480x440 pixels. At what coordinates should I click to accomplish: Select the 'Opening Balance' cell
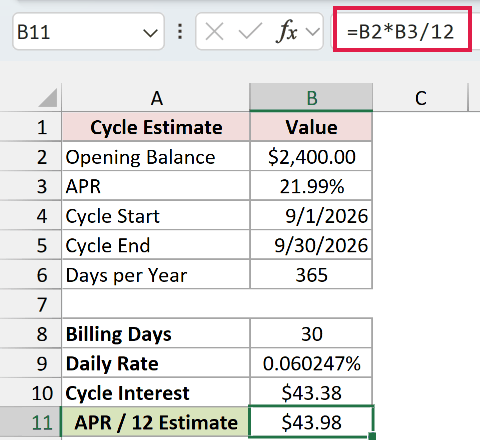click(x=156, y=157)
